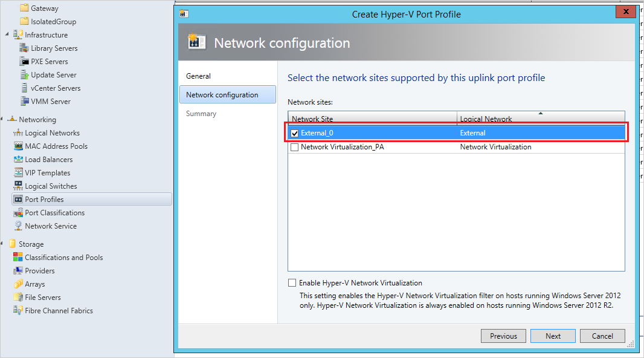The height and width of the screenshot is (358, 644).
Task: Click the Load Balancers icon
Action: [18, 159]
